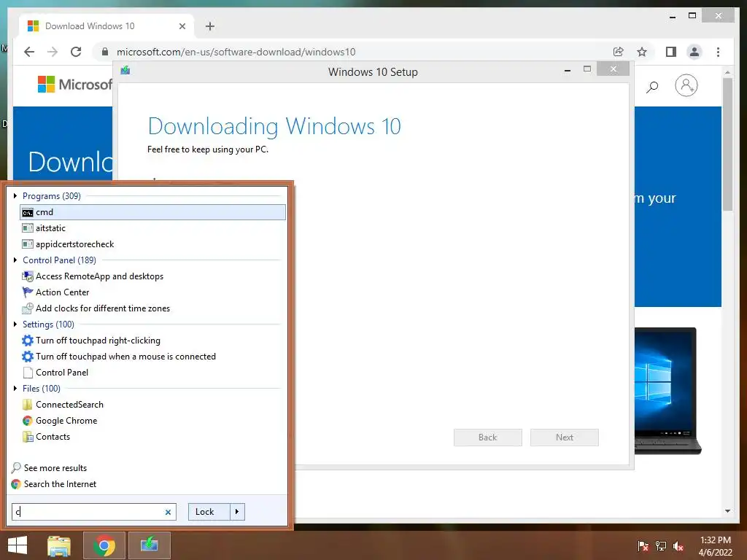Image resolution: width=747 pixels, height=560 pixels.
Task: Open the cmd program result
Action: click(153, 212)
